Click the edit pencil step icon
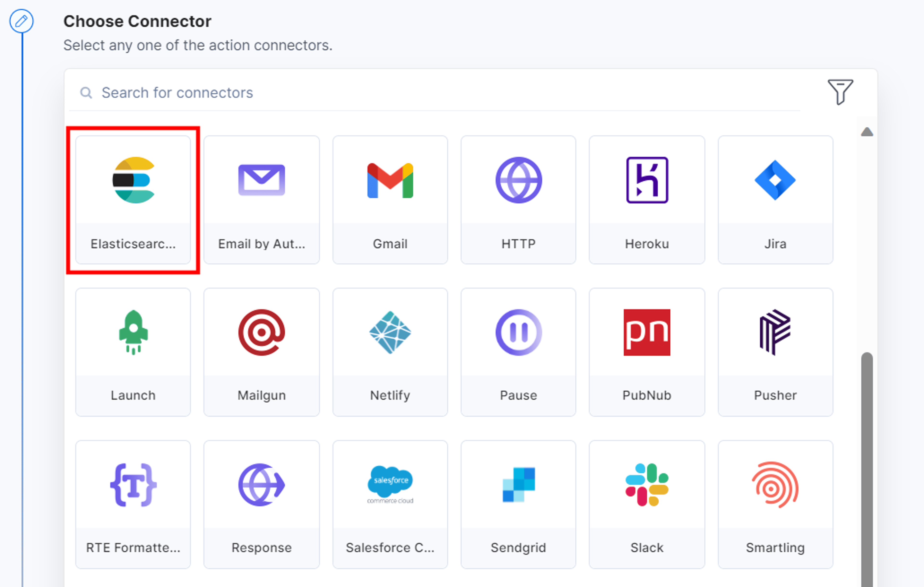 point(21,21)
